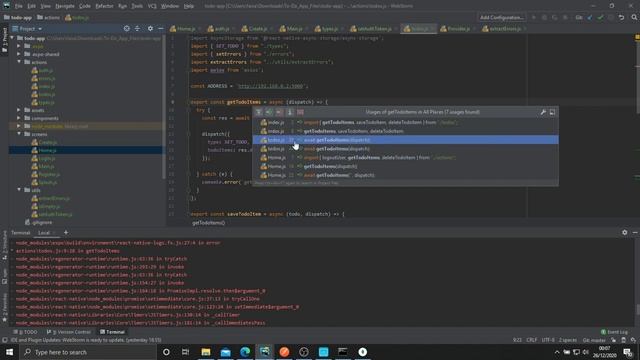
Task: Open notification center icon in system tray
Action: pos(628,352)
